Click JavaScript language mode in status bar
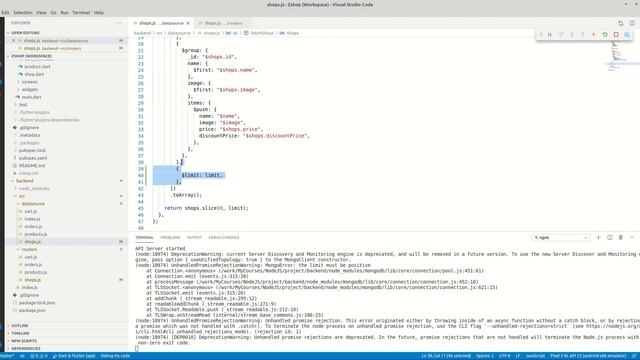This screenshot has width=640, height=360. (535, 356)
